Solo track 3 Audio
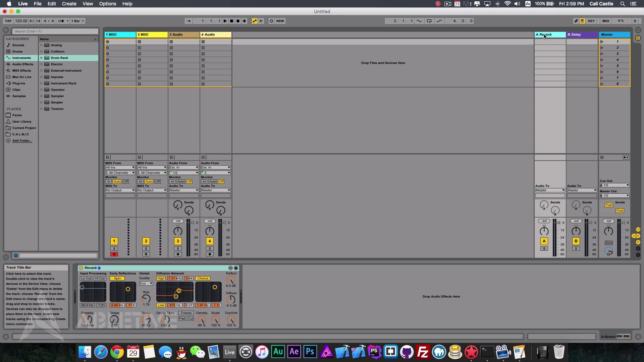The image size is (644, 362). tap(178, 249)
